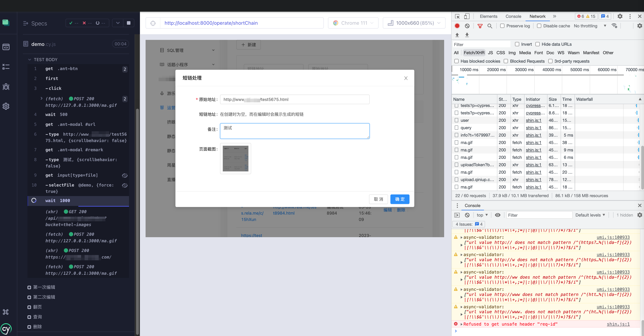
Task: Toggle the device toolbar icon
Action: click(x=467, y=16)
